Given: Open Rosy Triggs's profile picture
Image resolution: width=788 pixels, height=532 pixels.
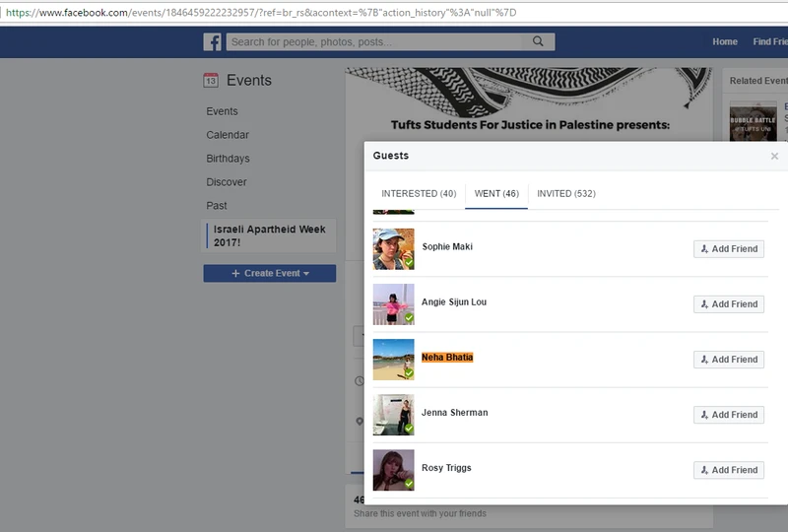Looking at the screenshot, I should 393,470.
